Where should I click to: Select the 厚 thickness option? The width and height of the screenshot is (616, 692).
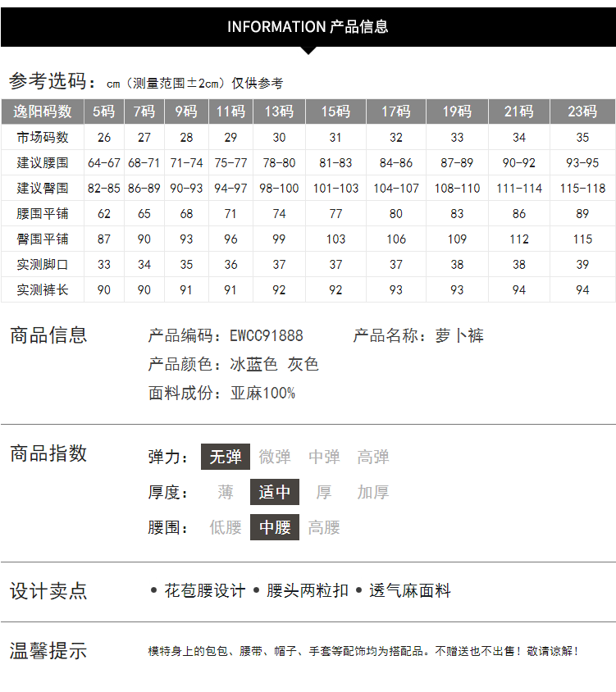tap(324, 492)
